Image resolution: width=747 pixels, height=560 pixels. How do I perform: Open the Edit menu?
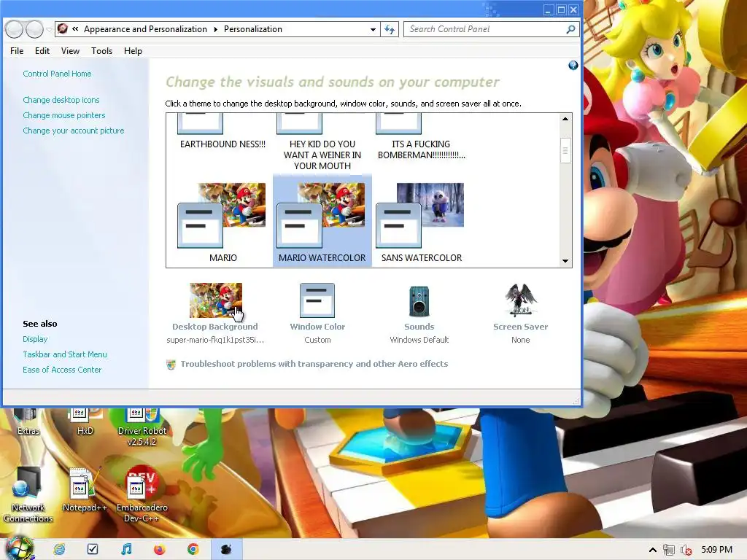point(42,51)
